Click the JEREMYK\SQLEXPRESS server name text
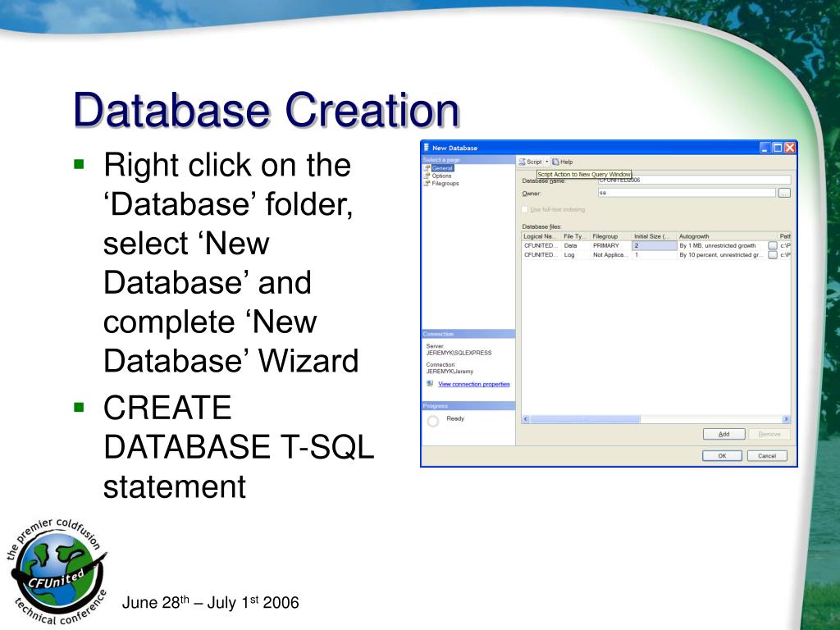This screenshot has width=840, height=630. pyautogui.click(x=459, y=353)
